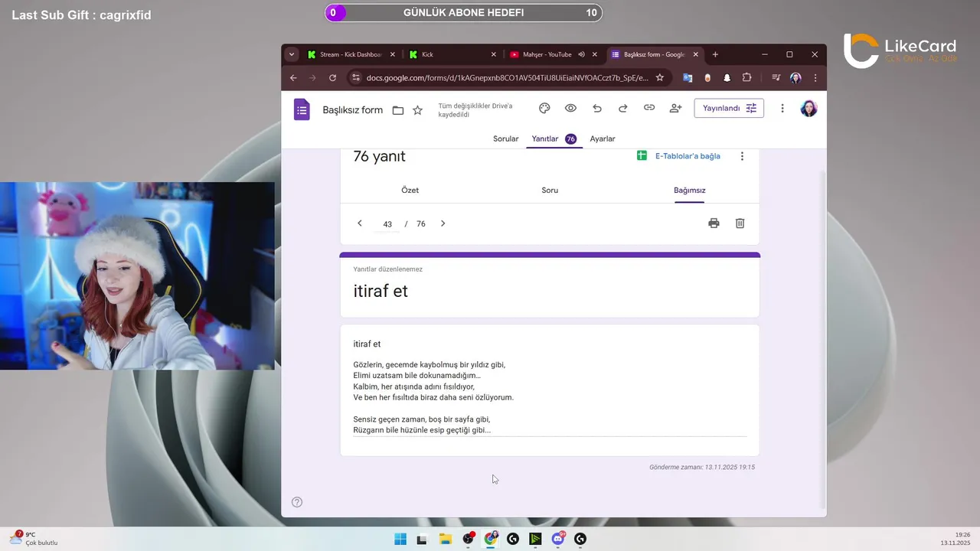This screenshot has width=980, height=551.
Task: Navigate back in the browser
Action: 293,77
